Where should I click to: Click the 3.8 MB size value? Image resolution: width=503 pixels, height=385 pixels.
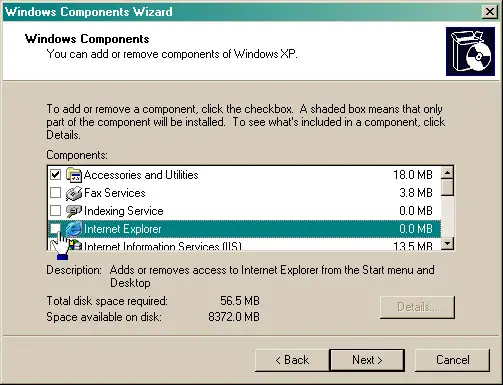click(x=416, y=193)
